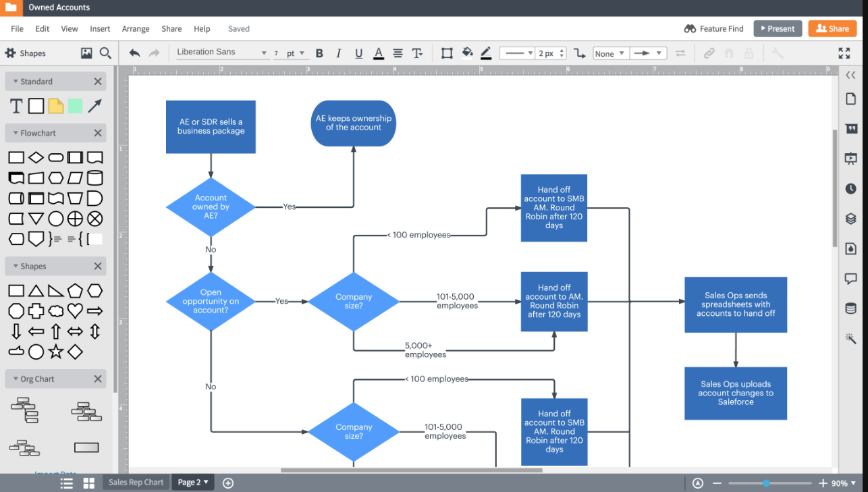
Task: Toggle italic text formatting
Action: [339, 53]
